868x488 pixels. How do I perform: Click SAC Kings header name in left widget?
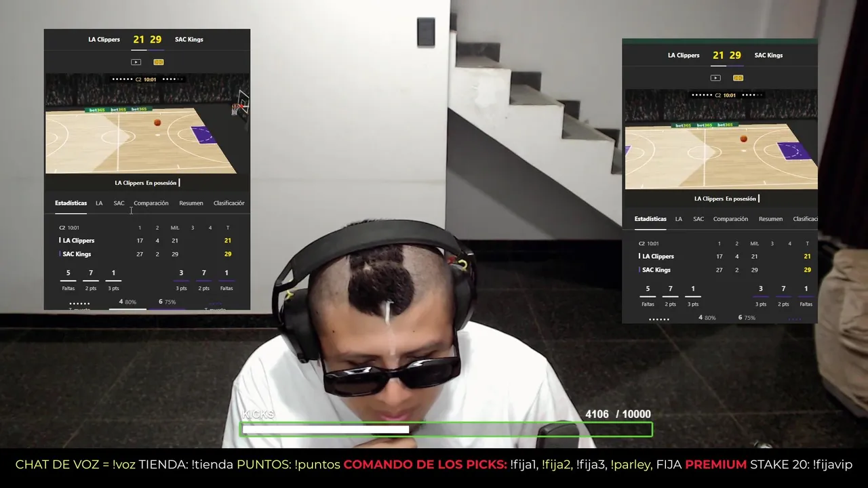tap(189, 39)
